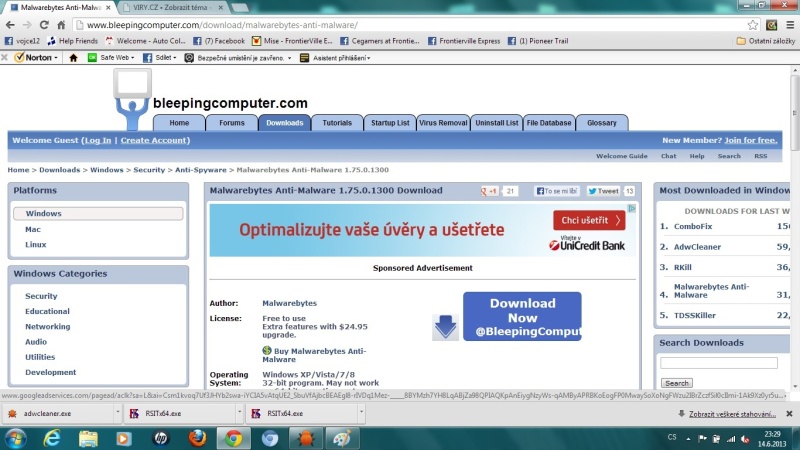The height and width of the screenshot is (450, 800).
Task: Open the Facebook bookmark '(7) Facebook'
Action: click(219, 41)
